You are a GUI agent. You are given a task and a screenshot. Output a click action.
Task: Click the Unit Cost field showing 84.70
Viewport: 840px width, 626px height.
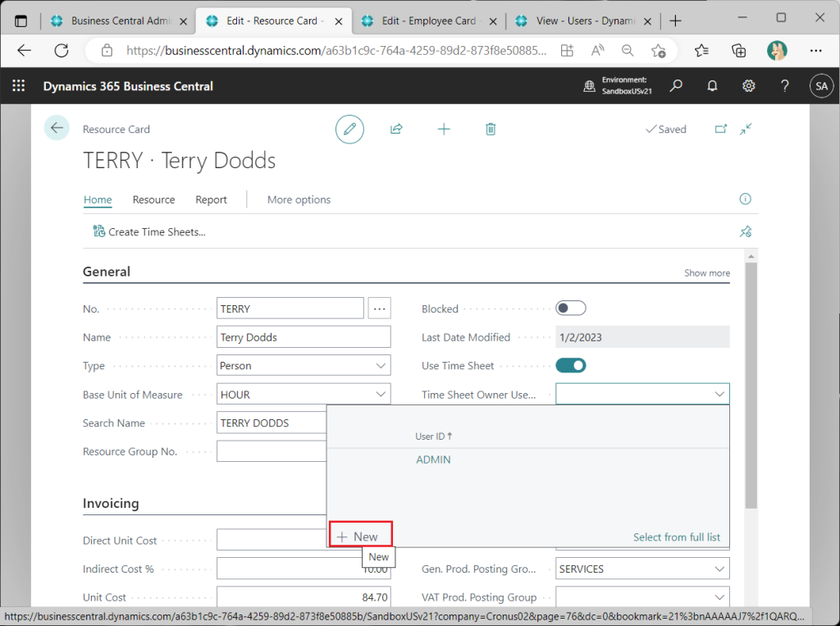[x=304, y=597]
